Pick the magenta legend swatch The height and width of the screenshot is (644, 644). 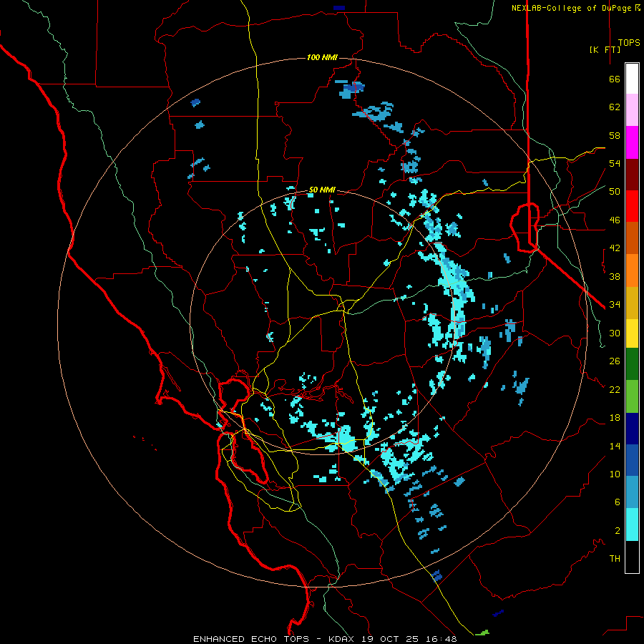click(x=632, y=142)
